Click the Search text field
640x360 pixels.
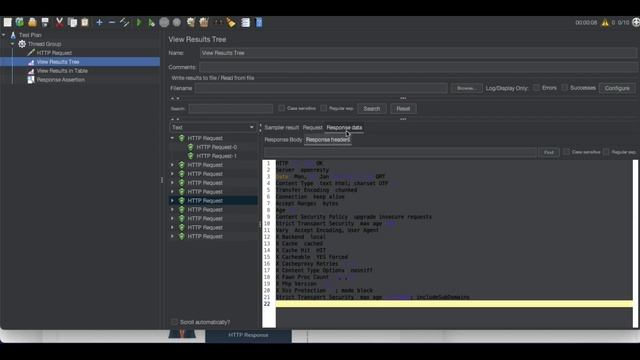(231, 109)
